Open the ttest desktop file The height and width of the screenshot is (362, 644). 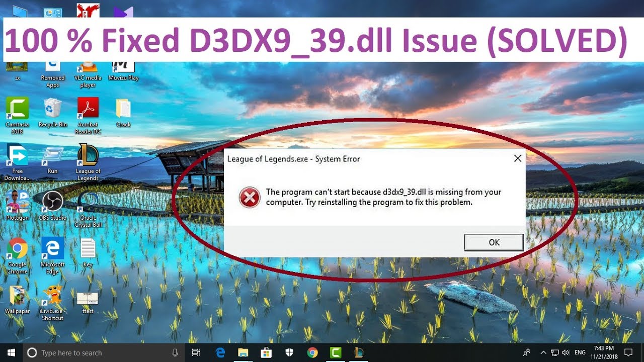pyautogui.click(x=88, y=303)
